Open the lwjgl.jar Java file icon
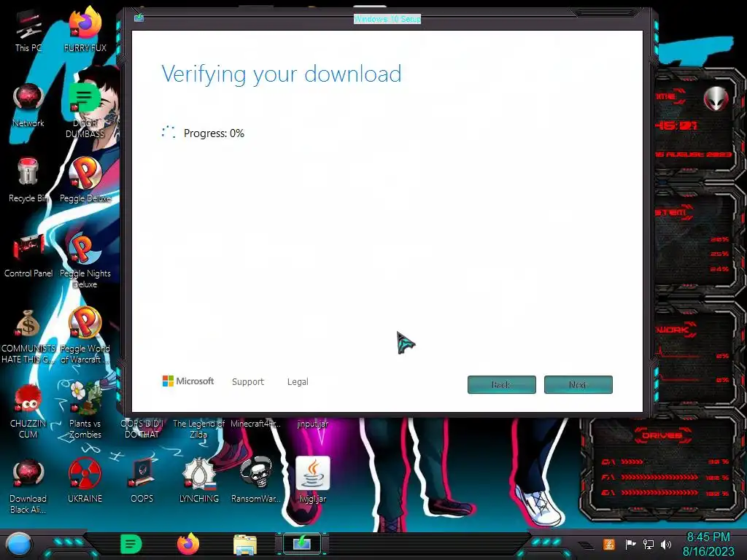This screenshot has width=747, height=560. click(313, 481)
